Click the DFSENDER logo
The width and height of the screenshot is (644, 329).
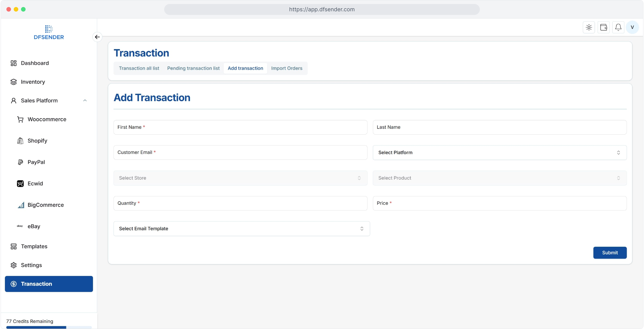[49, 32]
